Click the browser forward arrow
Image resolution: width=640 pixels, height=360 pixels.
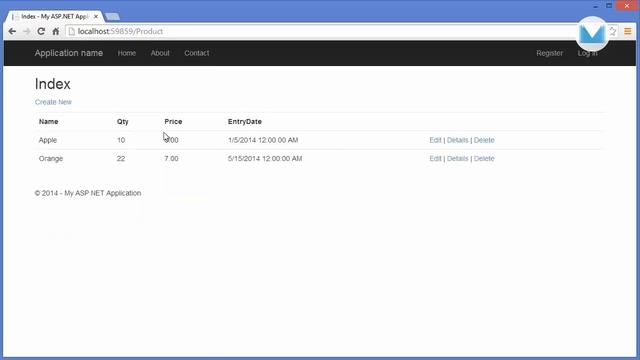point(27,31)
